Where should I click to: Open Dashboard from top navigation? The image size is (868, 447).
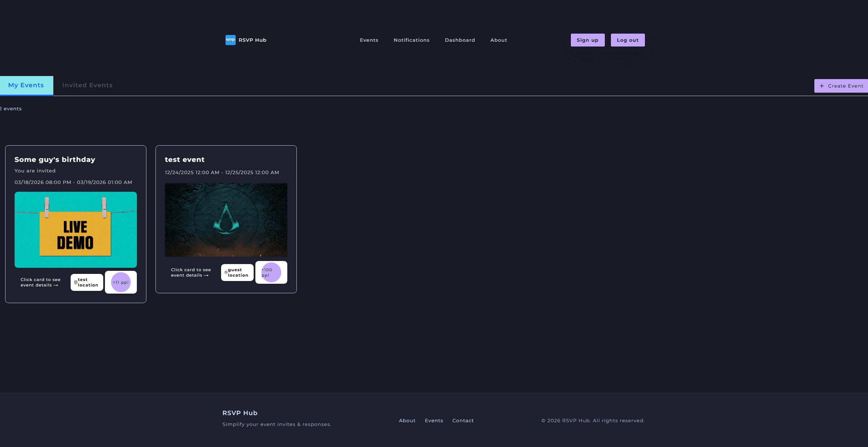click(459, 40)
